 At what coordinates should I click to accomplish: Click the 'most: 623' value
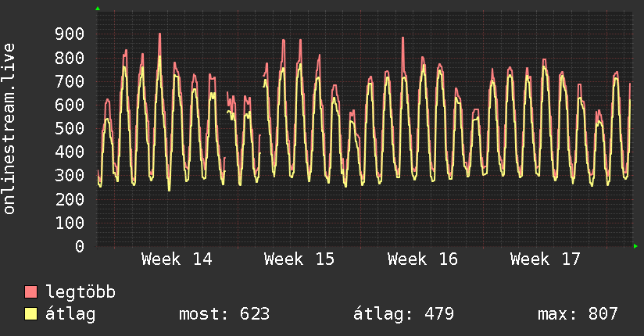tap(224, 314)
